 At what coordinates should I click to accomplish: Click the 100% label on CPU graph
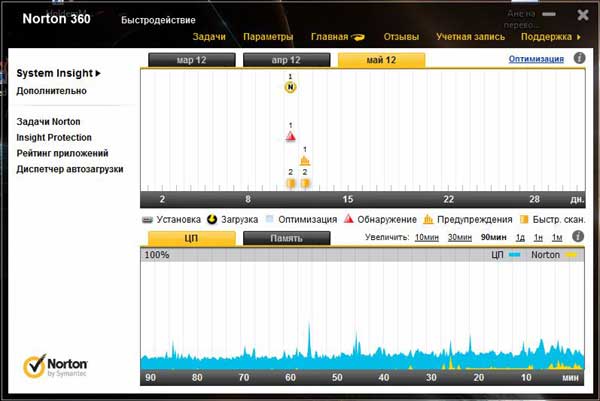(157, 255)
